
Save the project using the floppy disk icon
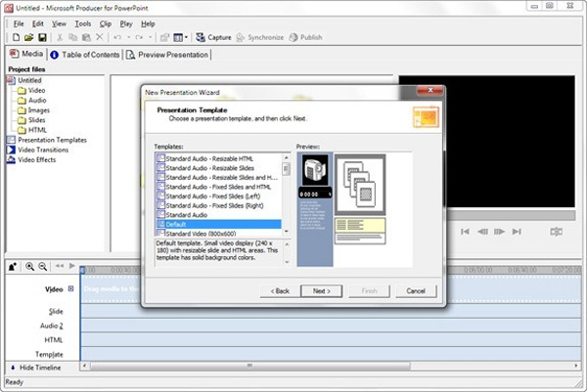click(42, 37)
